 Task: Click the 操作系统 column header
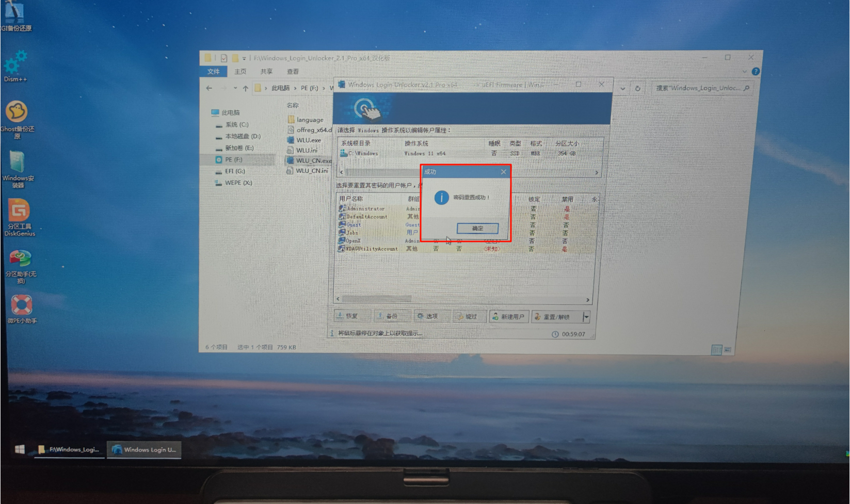click(x=416, y=143)
